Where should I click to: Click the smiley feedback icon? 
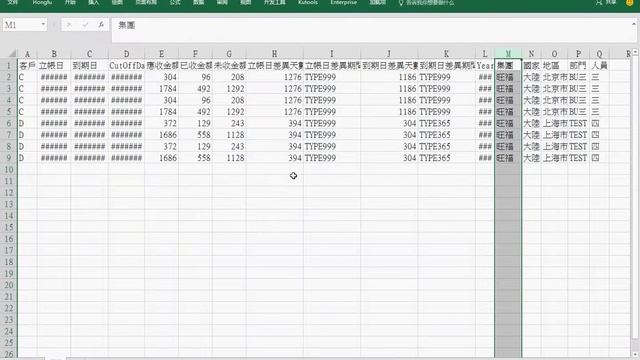click(630, 2)
